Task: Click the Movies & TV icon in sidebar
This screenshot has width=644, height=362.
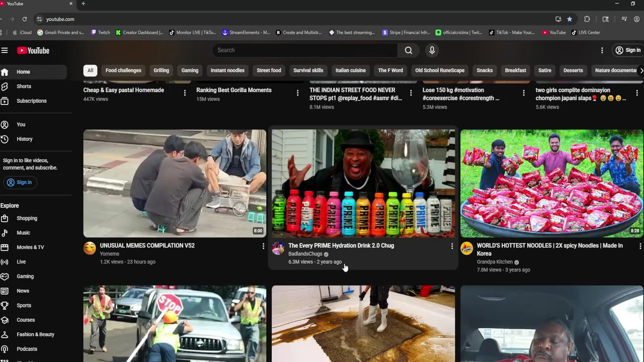Action: (x=5, y=247)
